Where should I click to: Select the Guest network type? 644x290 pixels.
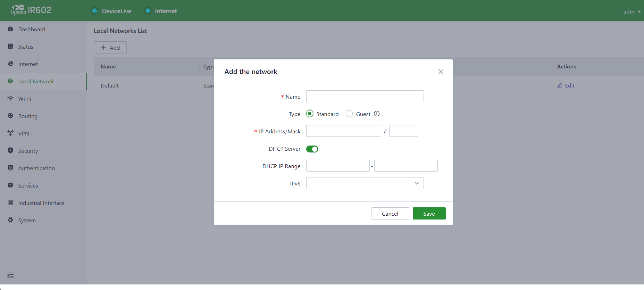coord(349,114)
